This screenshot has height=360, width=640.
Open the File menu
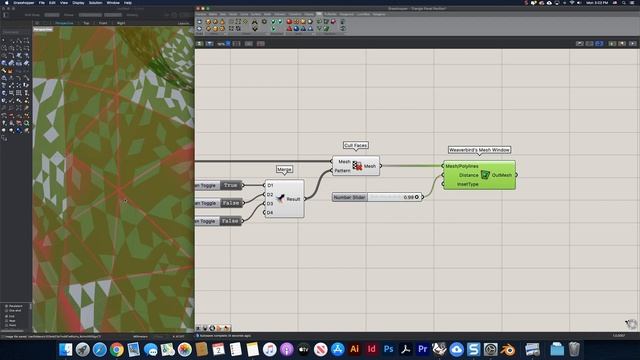pos(42,2)
